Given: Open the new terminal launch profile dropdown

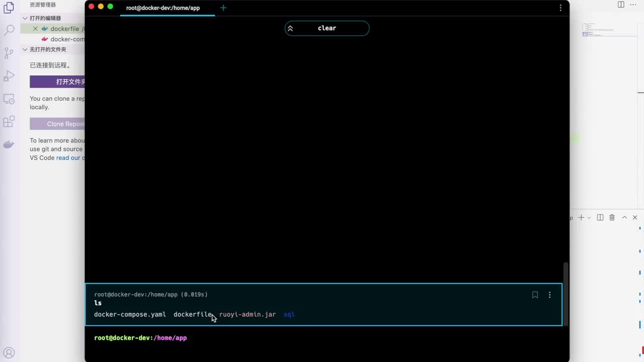Looking at the screenshot, I should (589, 218).
